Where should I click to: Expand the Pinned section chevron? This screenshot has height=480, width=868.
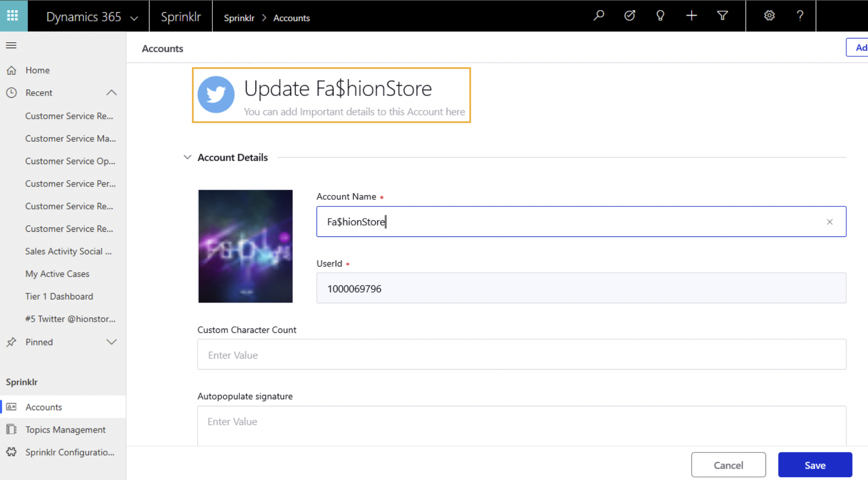tap(112, 342)
